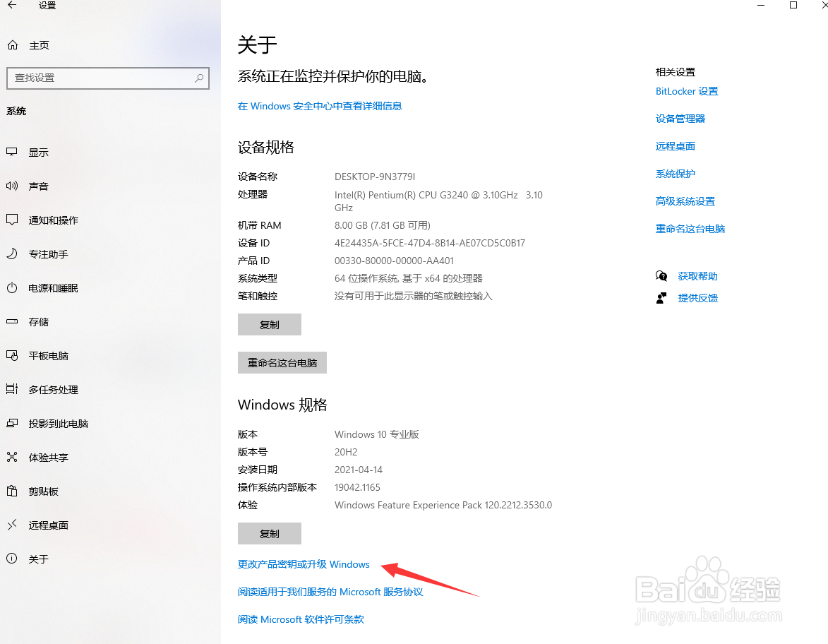The image size is (828, 644).
Task: Click the 体验共享 share icon in the sidebar
Action: pos(12,457)
